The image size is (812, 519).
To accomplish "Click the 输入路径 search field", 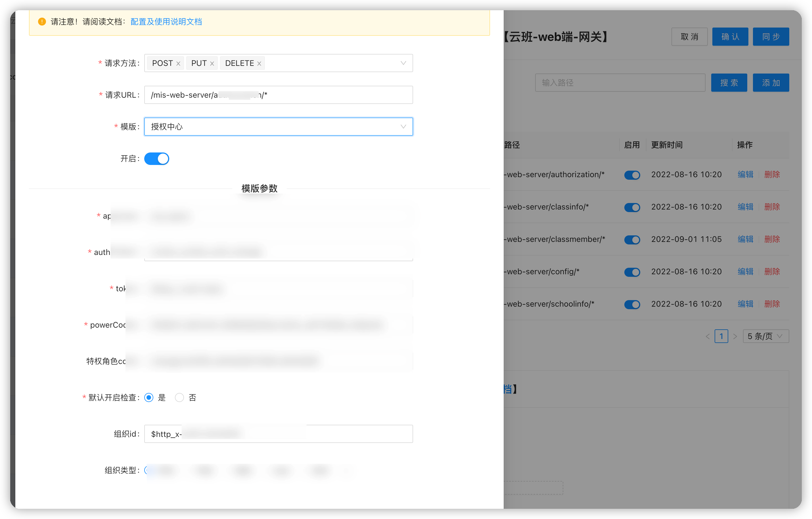I will tap(620, 83).
